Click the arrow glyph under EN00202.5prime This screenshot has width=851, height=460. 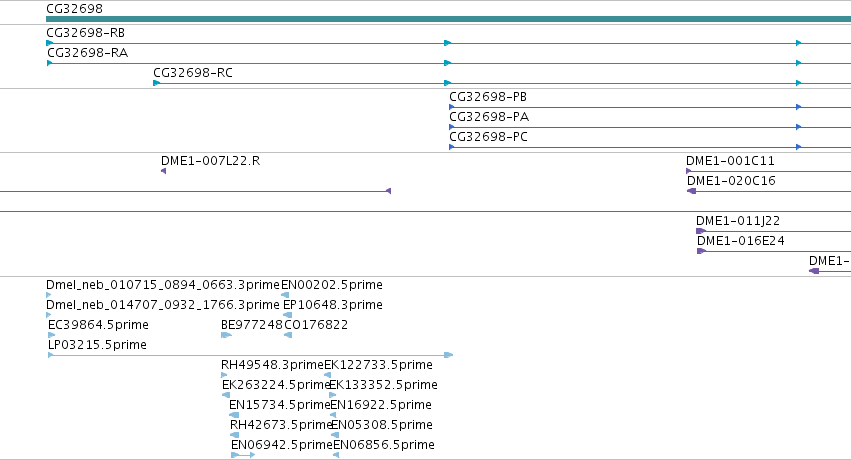coord(285,295)
